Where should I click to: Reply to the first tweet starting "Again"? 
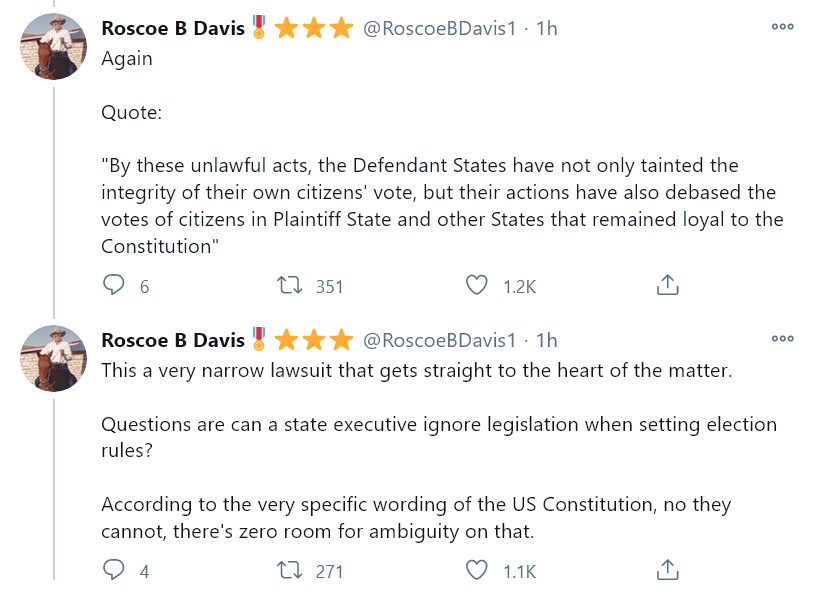coord(114,286)
